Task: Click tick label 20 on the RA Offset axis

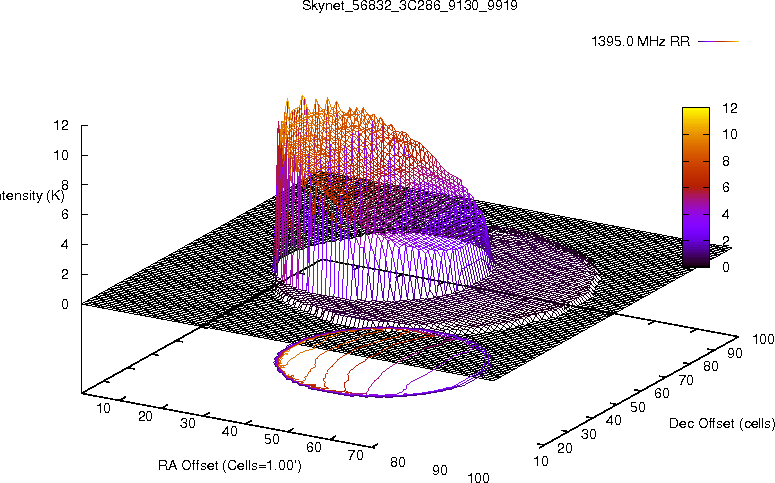Action: click(x=145, y=416)
